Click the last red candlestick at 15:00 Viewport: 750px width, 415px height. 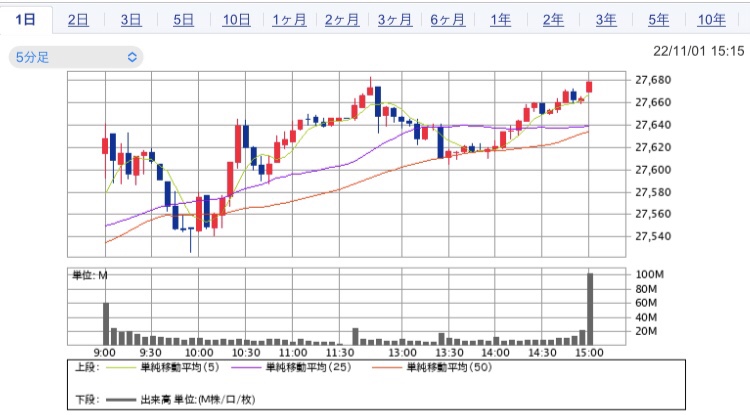click(x=589, y=87)
